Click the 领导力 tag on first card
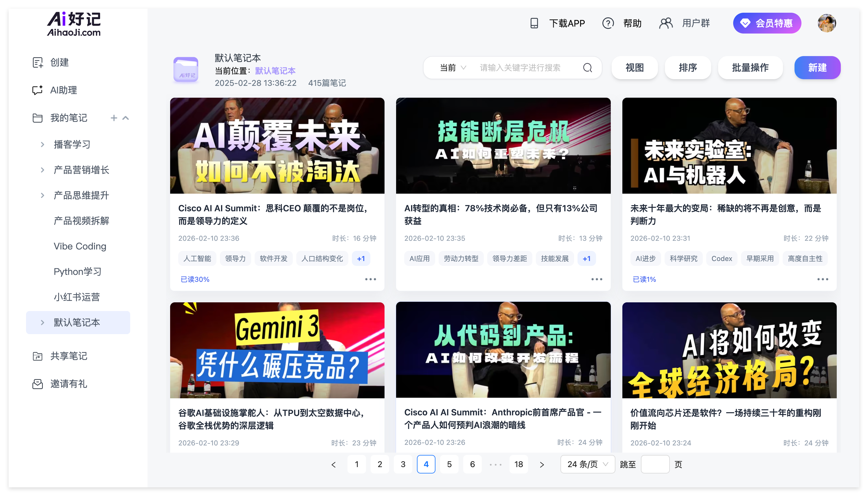The height and width of the screenshot is (496, 868). coord(235,259)
